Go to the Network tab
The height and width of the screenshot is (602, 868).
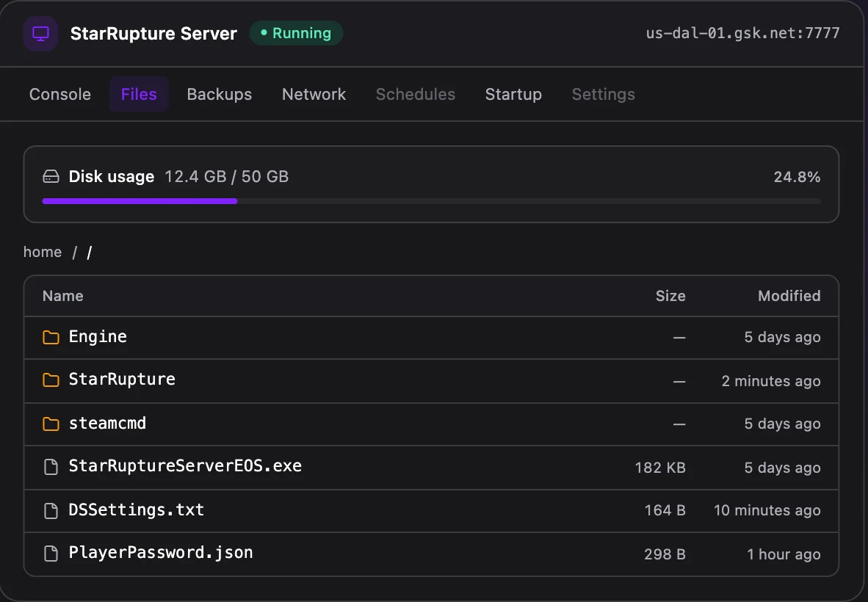point(314,94)
